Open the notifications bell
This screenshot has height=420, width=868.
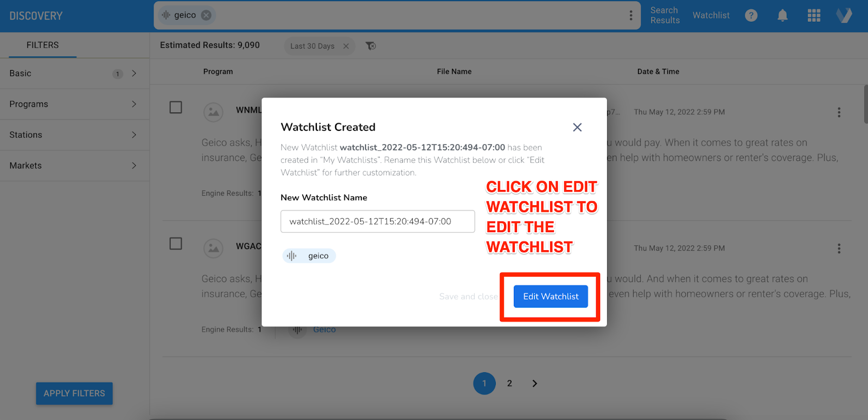click(x=782, y=15)
